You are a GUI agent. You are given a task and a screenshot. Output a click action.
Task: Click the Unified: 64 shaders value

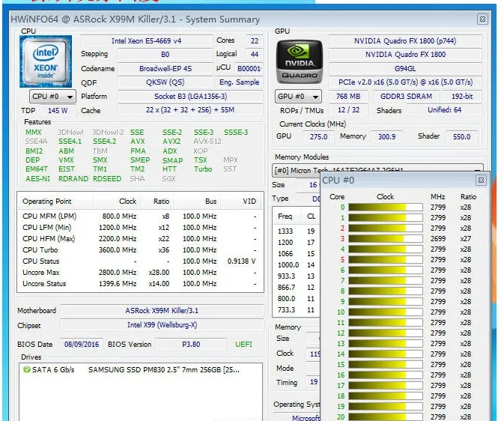[445, 110]
